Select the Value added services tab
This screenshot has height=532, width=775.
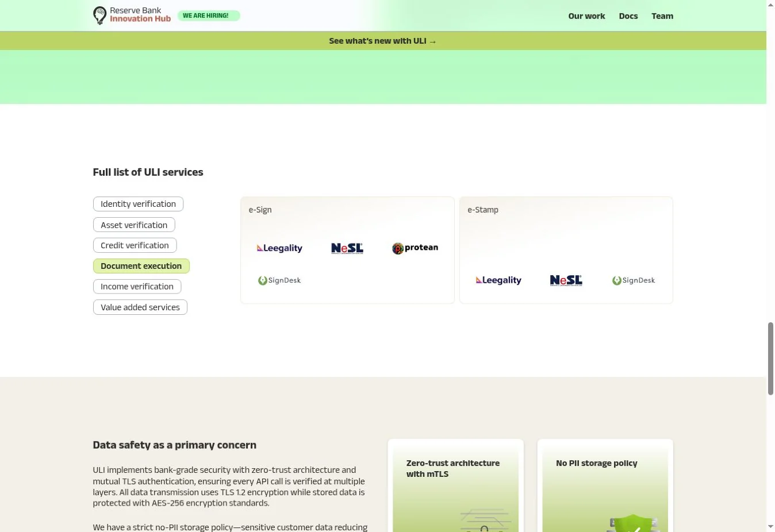coord(140,307)
